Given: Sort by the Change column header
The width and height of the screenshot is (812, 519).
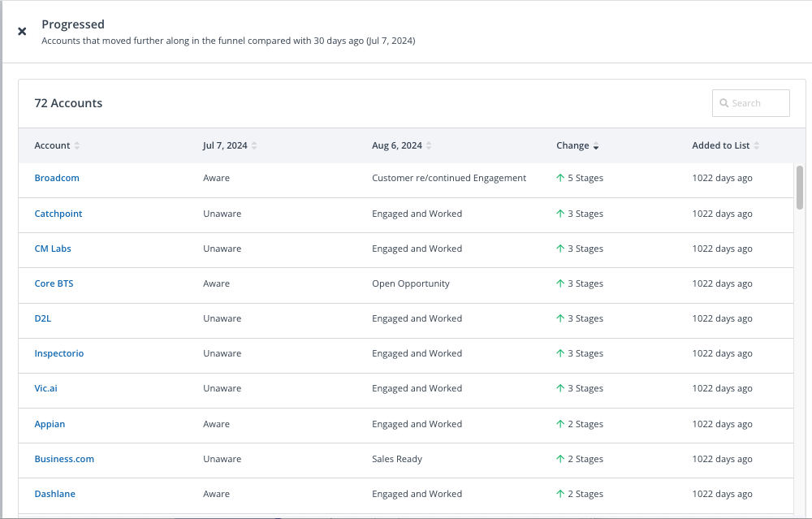Looking at the screenshot, I should (572, 146).
